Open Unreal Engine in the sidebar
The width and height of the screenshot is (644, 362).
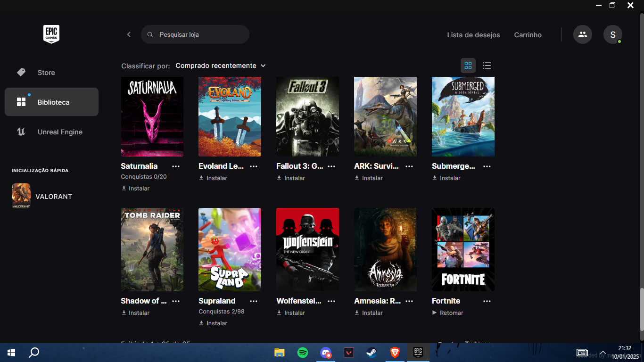51,132
